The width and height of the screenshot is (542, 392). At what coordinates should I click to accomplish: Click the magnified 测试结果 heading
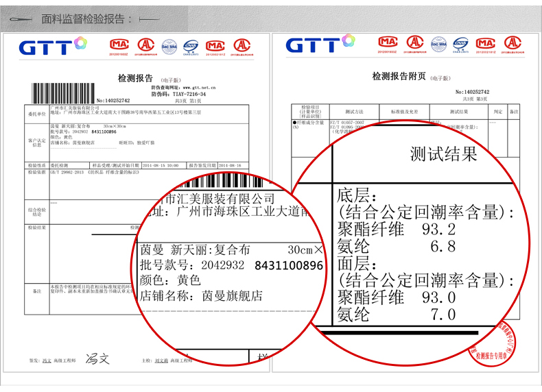[x=443, y=154]
